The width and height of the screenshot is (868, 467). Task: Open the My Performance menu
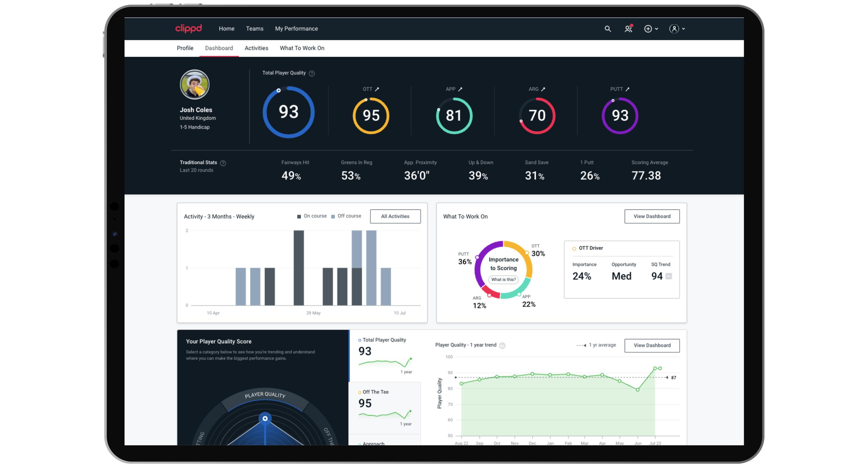296,29
